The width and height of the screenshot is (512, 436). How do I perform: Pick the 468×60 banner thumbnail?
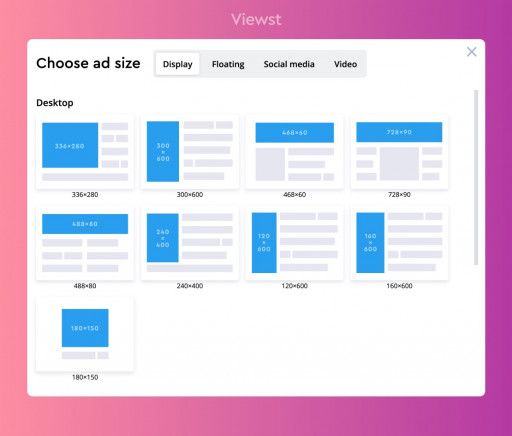click(x=294, y=152)
